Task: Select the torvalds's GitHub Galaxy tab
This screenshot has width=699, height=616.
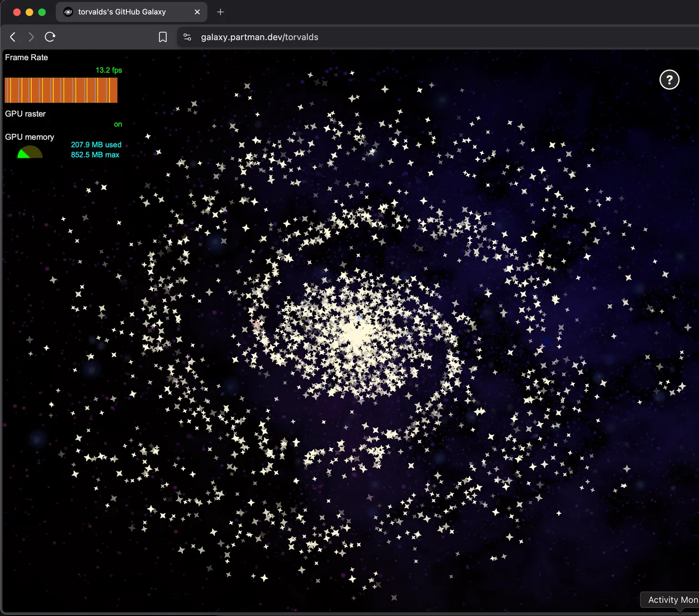Action: [132, 12]
